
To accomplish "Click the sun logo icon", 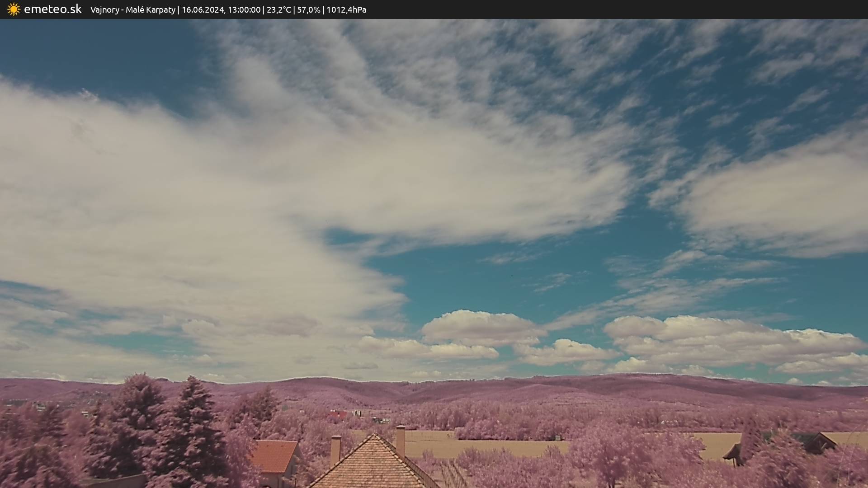I will tap(14, 9).
